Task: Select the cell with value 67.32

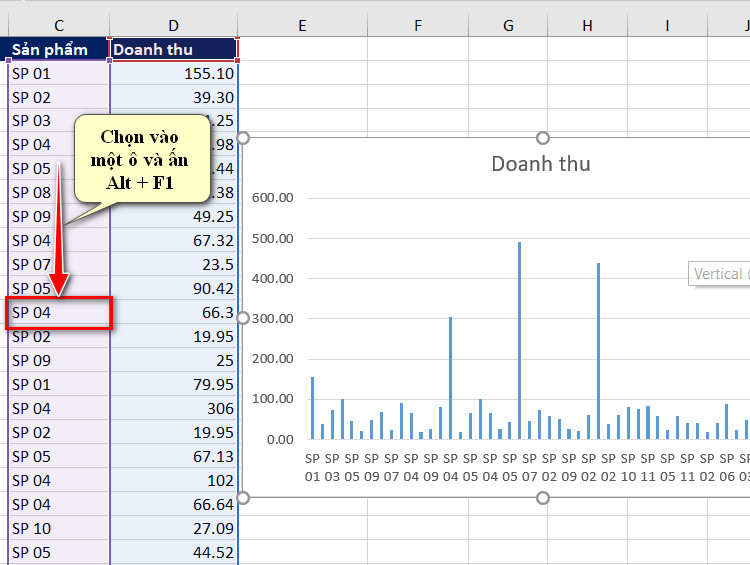Action: click(x=174, y=240)
